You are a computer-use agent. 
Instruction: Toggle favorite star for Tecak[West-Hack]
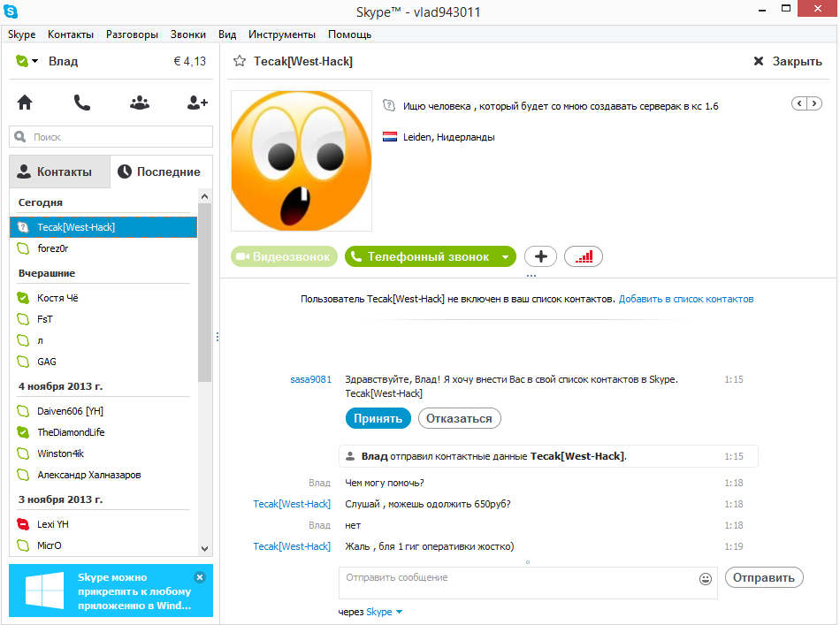click(239, 61)
